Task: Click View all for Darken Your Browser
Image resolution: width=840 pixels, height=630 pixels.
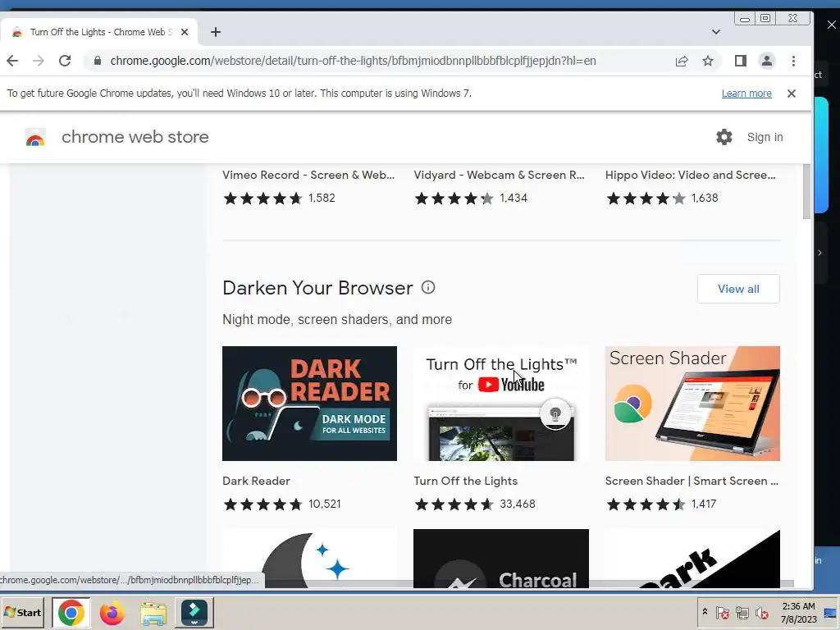Action: point(738,289)
